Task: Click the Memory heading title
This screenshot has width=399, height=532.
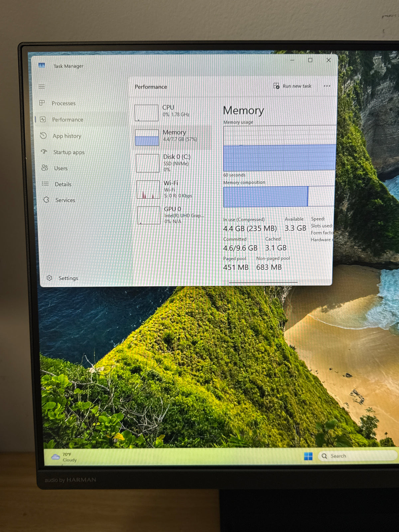Action: pos(243,110)
